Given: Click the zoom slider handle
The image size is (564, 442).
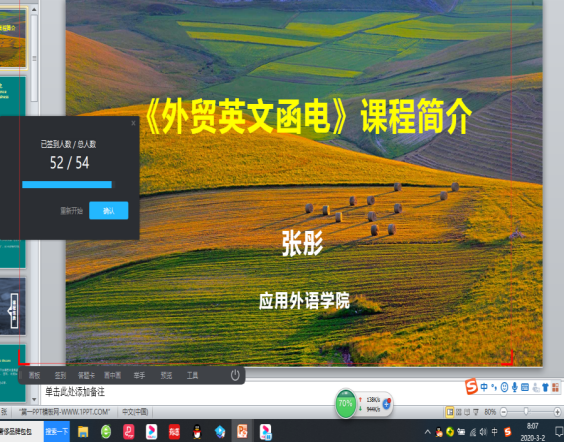Looking at the screenshot, I should coord(526,411).
